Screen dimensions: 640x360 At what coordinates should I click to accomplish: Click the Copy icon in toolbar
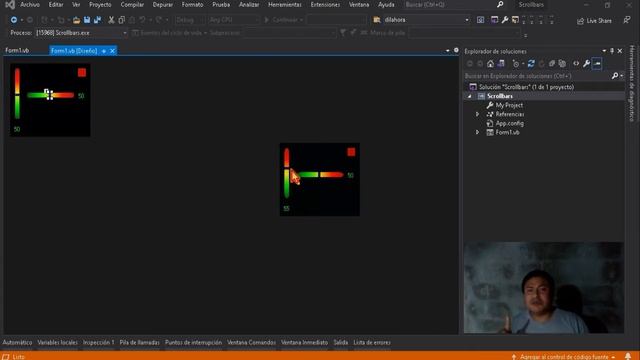coord(121,20)
